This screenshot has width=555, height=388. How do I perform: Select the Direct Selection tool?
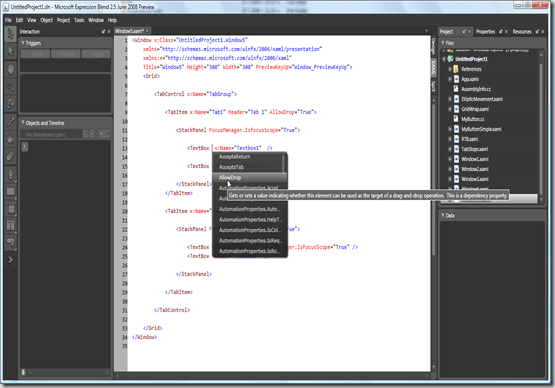pyautogui.click(x=10, y=51)
